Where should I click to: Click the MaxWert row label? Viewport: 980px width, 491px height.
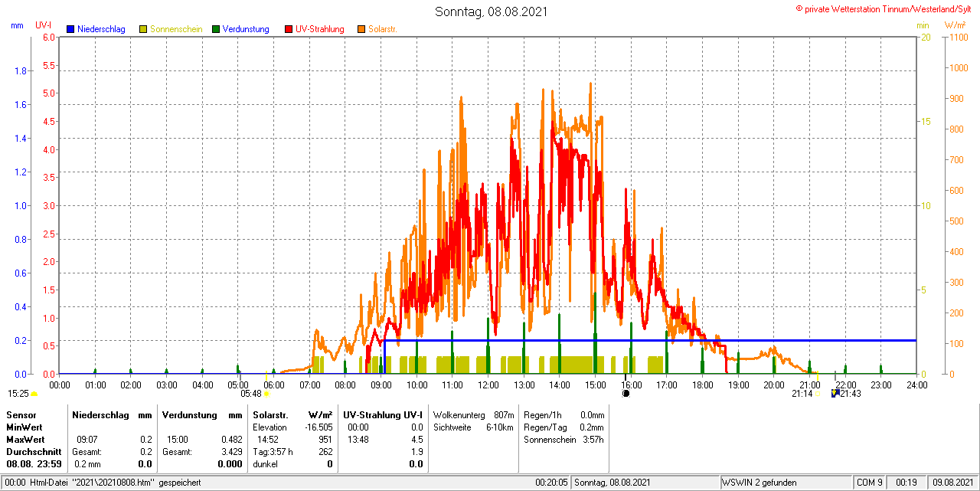tap(25, 439)
